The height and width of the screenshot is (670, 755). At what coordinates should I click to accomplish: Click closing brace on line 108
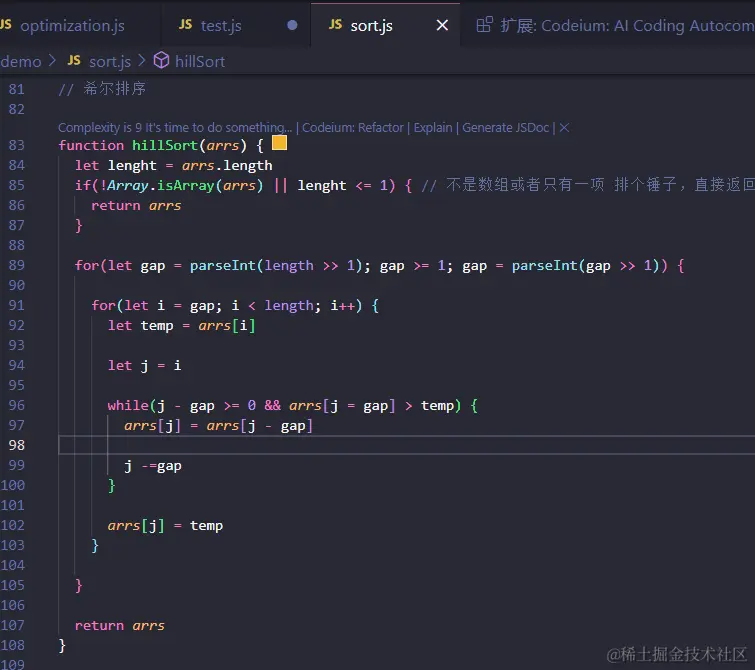62,645
